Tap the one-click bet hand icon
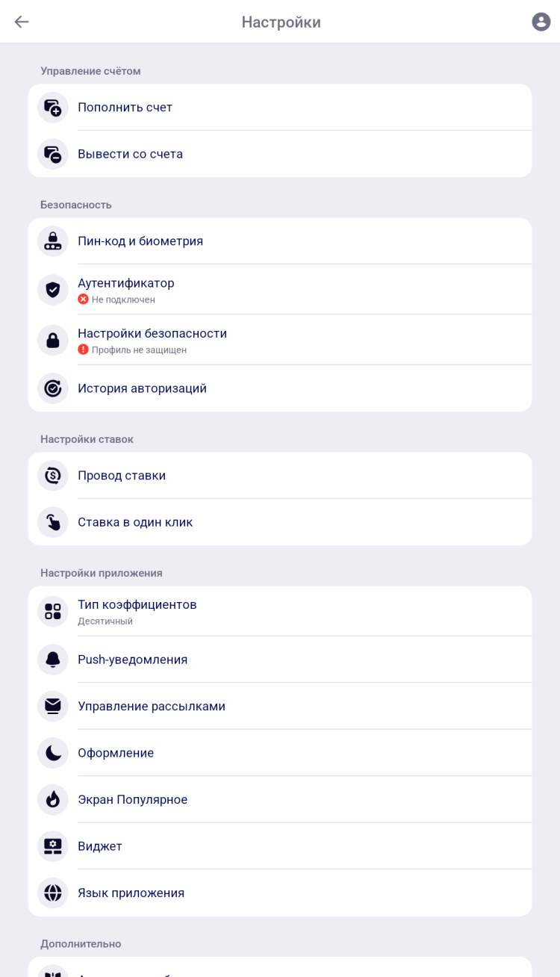Image resolution: width=560 pixels, height=977 pixels. (53, 522)
